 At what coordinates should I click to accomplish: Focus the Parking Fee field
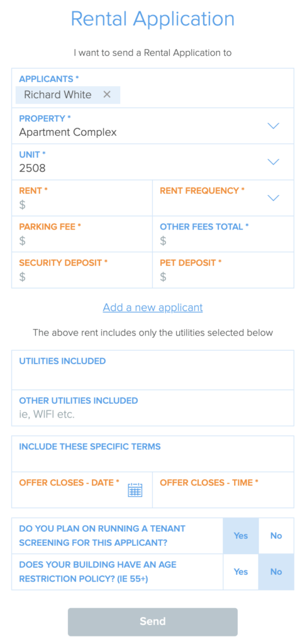pos(82,234)
